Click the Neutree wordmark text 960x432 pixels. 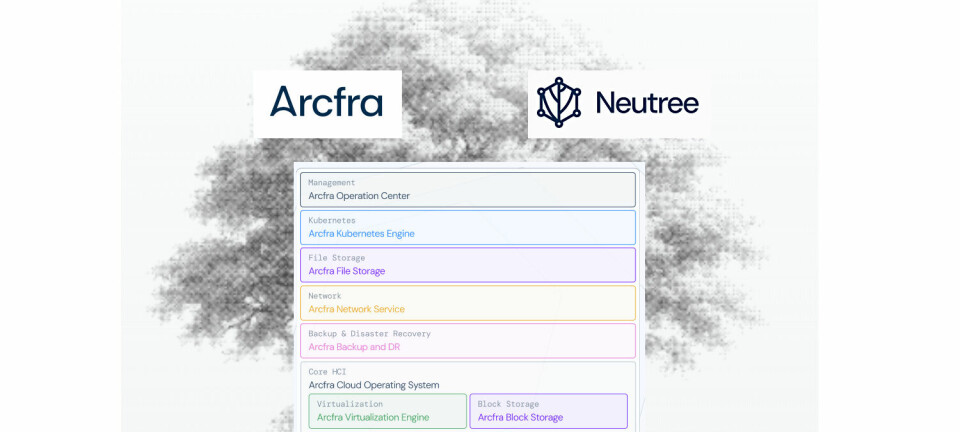[646, 103]
